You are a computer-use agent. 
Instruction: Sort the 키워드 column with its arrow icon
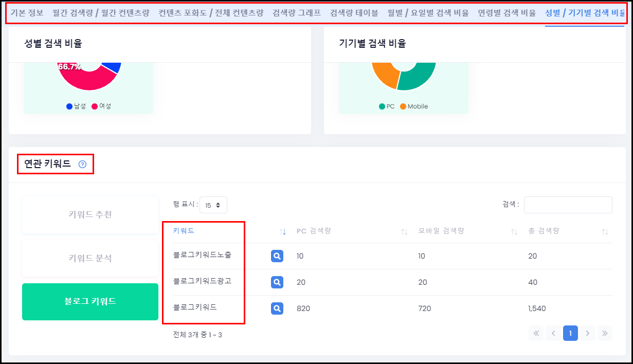tap(283, 231)
